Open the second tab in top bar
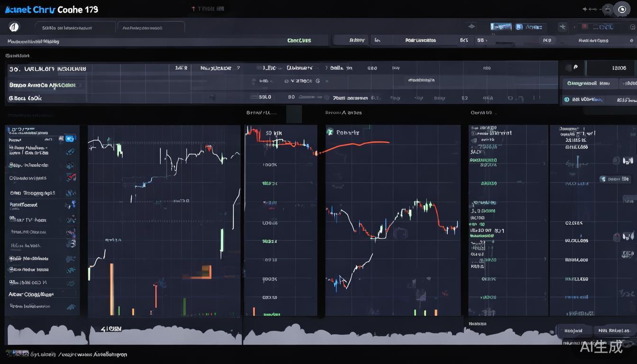The width and height of the screenshot is (637, 364). click(151, 28)
